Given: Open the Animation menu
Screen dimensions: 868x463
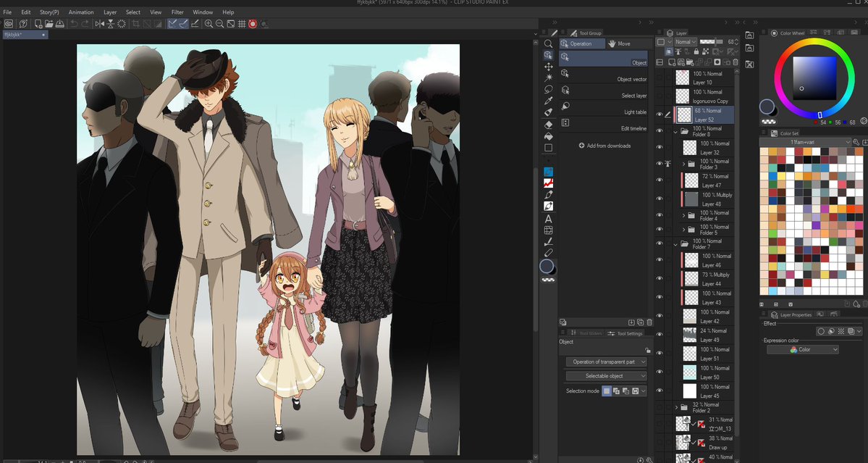Looking at the screenshot, I should pyautogui.click(x=81, y=12).
